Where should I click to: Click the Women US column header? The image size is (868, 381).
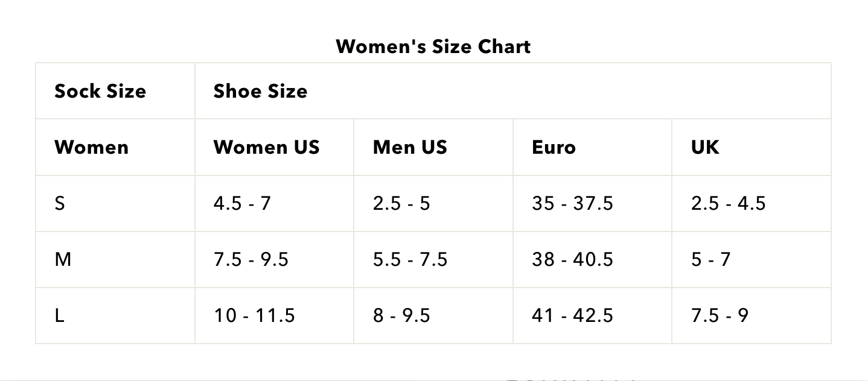click(274, 147)
